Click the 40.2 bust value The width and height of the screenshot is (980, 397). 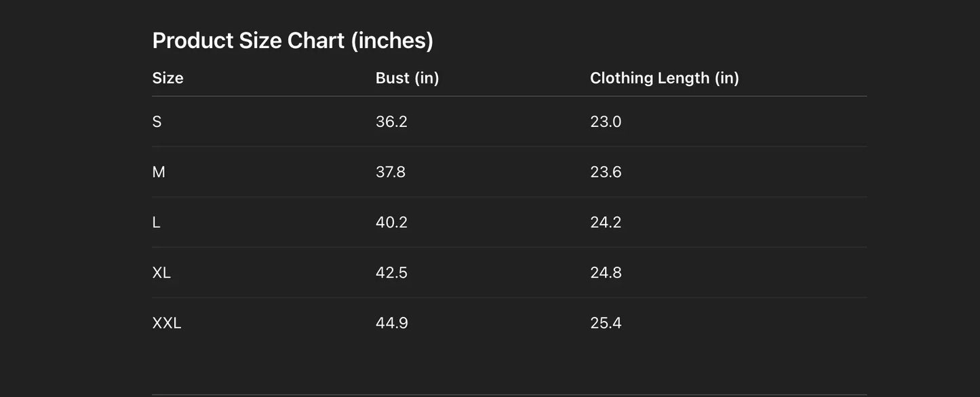391,222
